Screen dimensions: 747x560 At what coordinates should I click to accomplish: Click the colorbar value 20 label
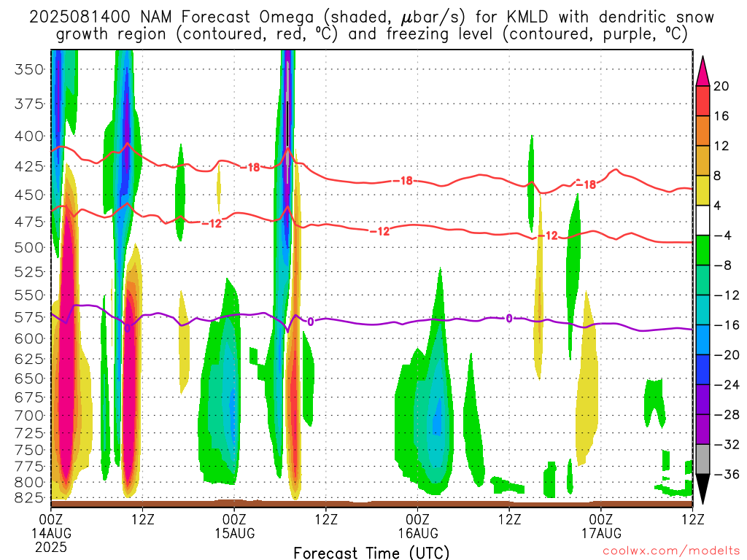tap(721, 86)
